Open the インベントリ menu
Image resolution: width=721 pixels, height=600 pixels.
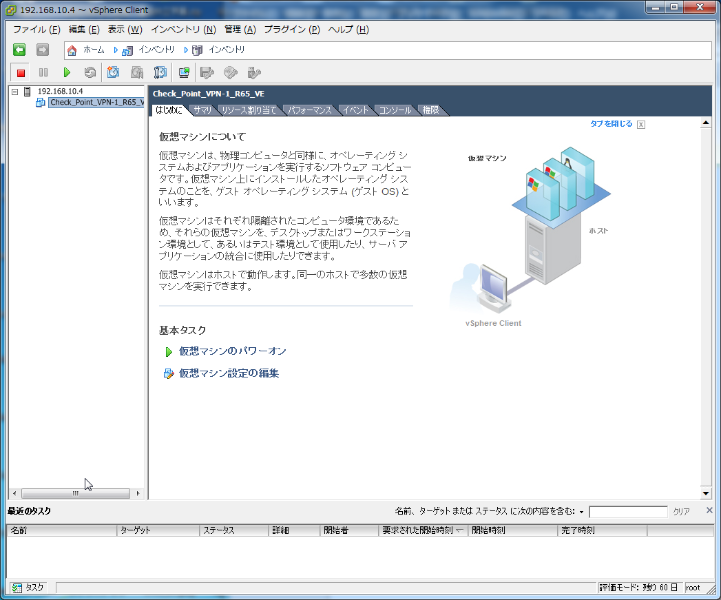[x=183, y=29]
